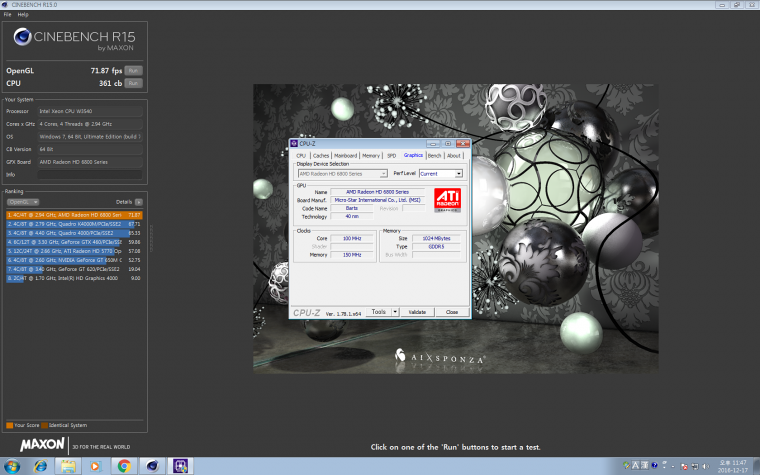Switch to Graphics tab in CPU-Z
760x475 pixels.
(x=413, y=155)
